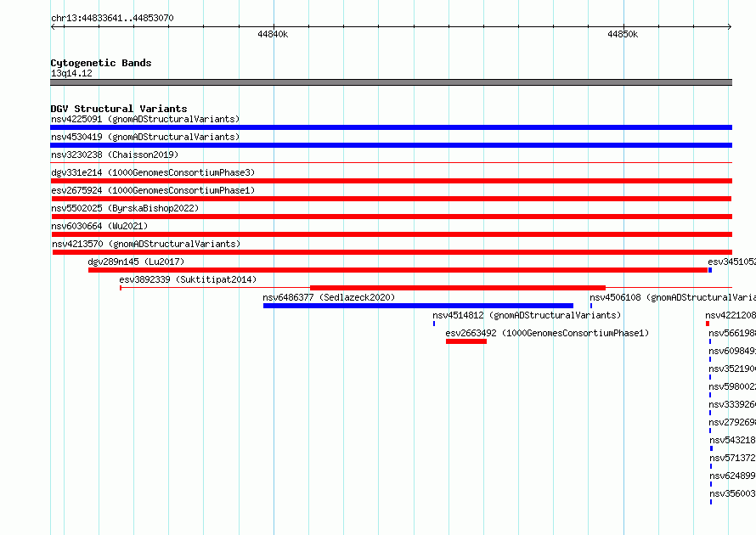Viewport: 756px width, 535px height.
Task: Click the blue mark under nsv543218
Action: click(711, 448)
